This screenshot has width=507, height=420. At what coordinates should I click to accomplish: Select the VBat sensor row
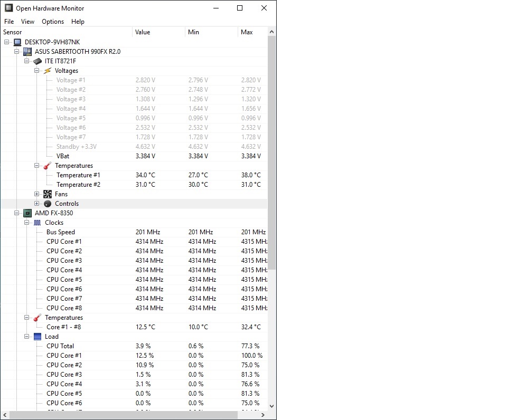click(134, 156)
